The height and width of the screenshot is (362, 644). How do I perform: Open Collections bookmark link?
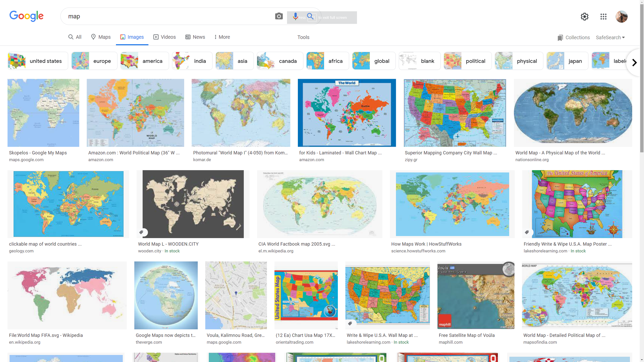pos(574,38)
